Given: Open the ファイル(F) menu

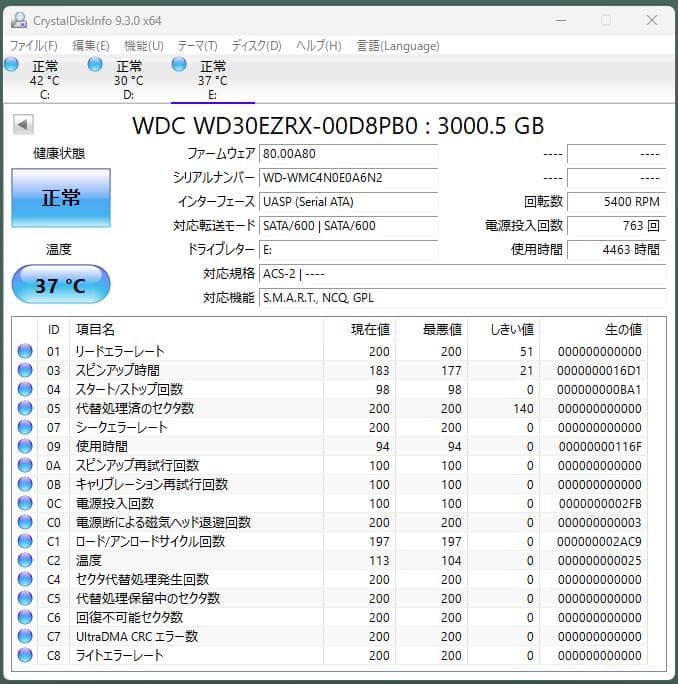Looking at the screenshot, I should click(34, 46).
